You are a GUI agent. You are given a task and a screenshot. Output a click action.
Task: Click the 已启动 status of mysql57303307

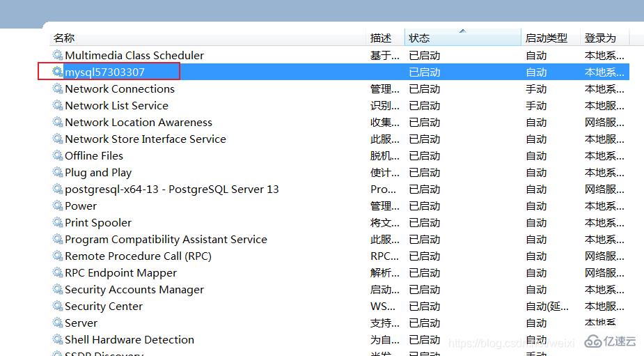pyautogui.click(x=424, y=72)
